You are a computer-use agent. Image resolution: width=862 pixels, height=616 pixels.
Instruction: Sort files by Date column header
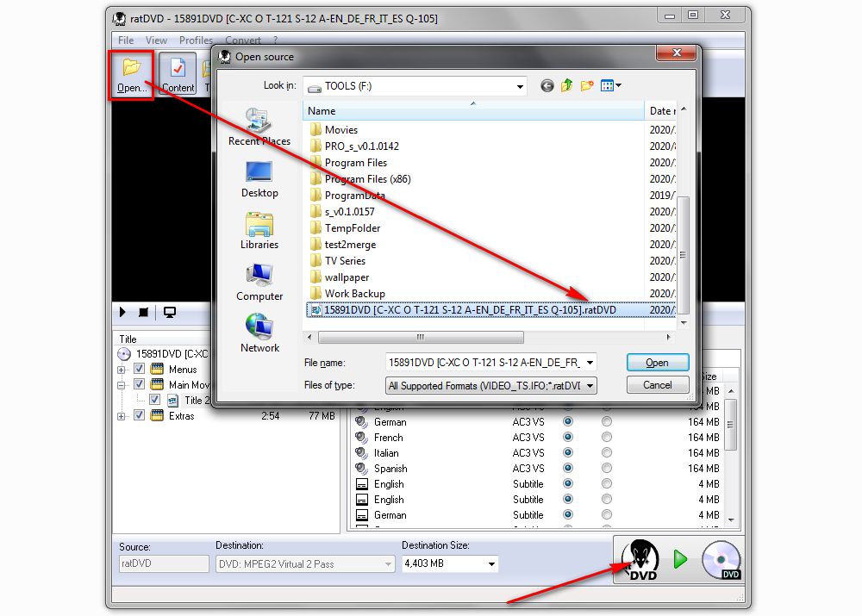(661, 111)
